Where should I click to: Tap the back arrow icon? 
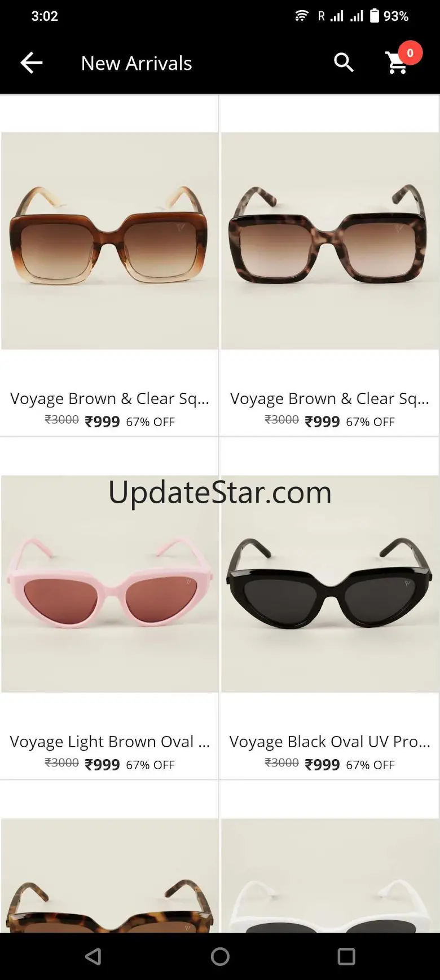(32, 63)
